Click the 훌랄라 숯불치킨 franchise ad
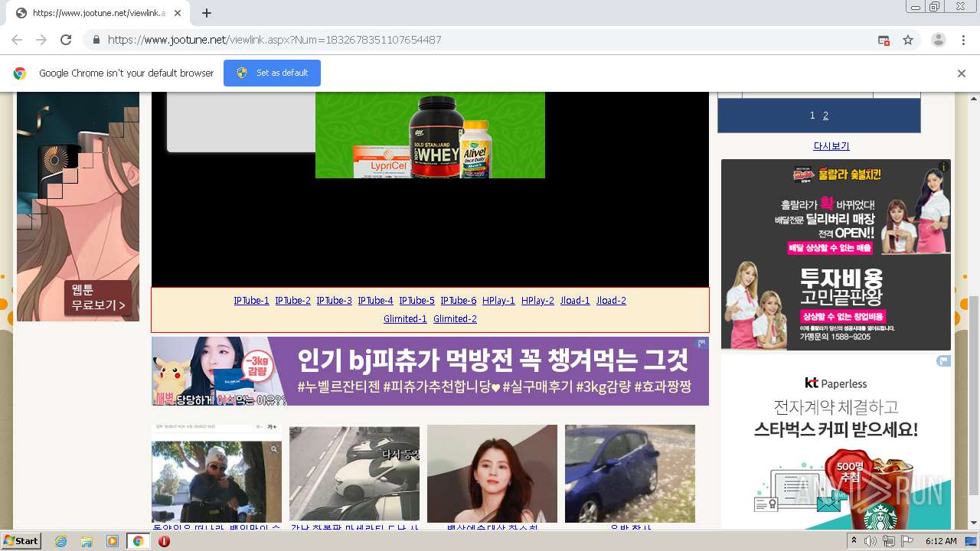 [x=836, y=255]
